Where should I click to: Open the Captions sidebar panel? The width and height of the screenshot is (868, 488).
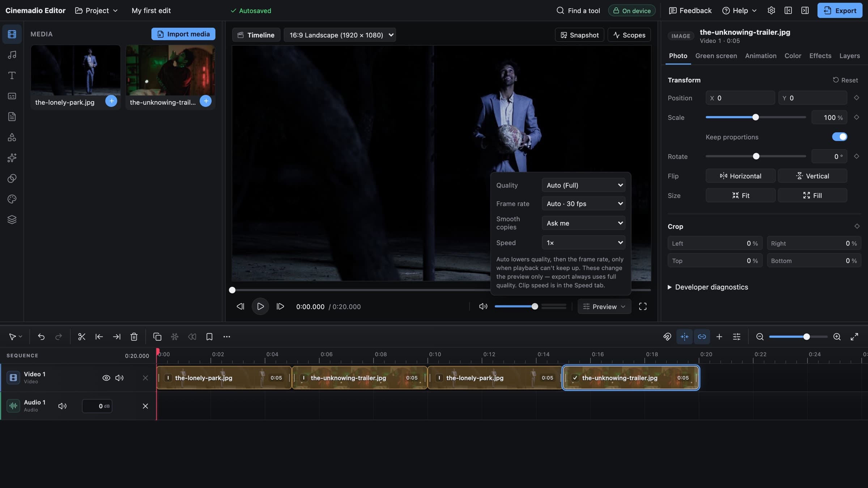coord(12,96)
